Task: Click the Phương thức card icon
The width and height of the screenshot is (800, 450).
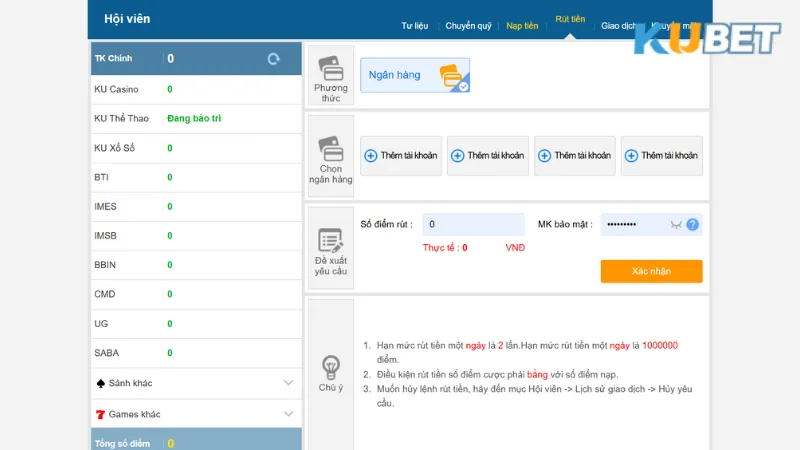Action: coord(331,68)
